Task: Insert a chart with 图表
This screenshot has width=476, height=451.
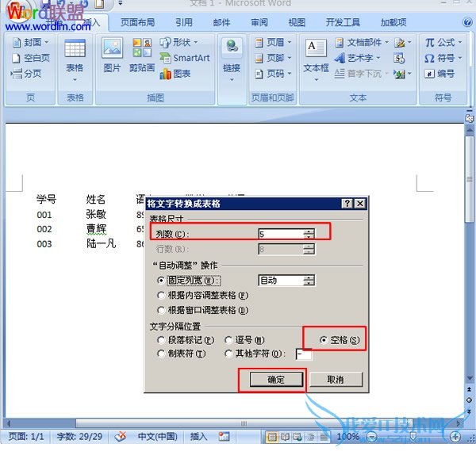Action: (175, 74)
